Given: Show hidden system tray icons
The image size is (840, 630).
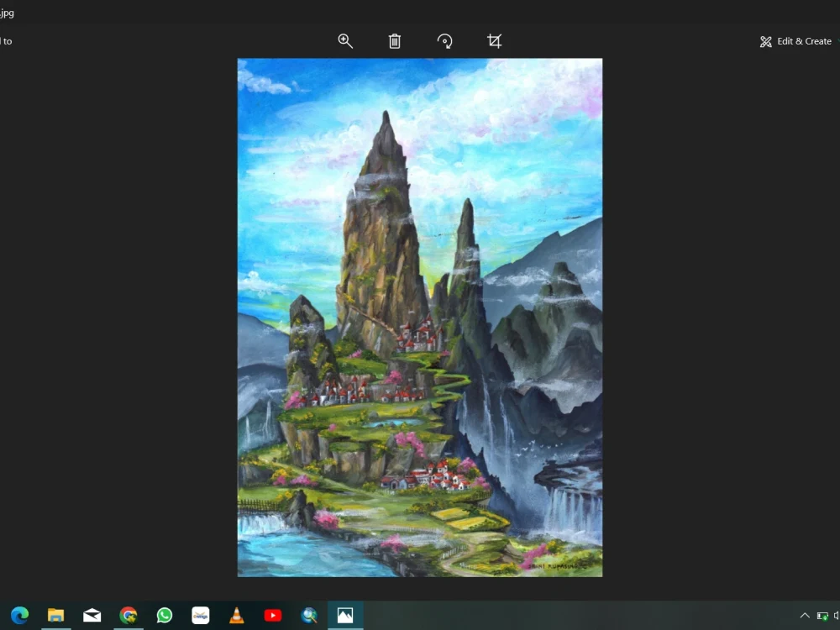Looking at the screenshot, I should click(x=805, y=616).
